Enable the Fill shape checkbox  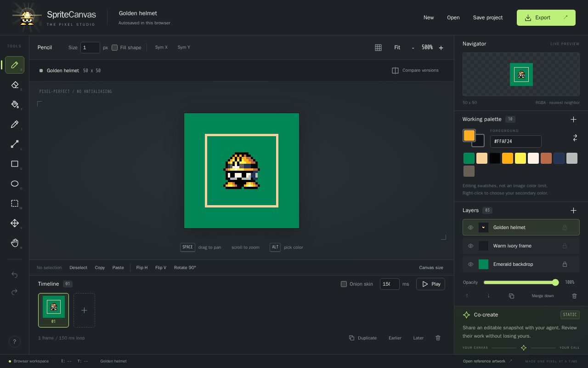tap(115, 47)
